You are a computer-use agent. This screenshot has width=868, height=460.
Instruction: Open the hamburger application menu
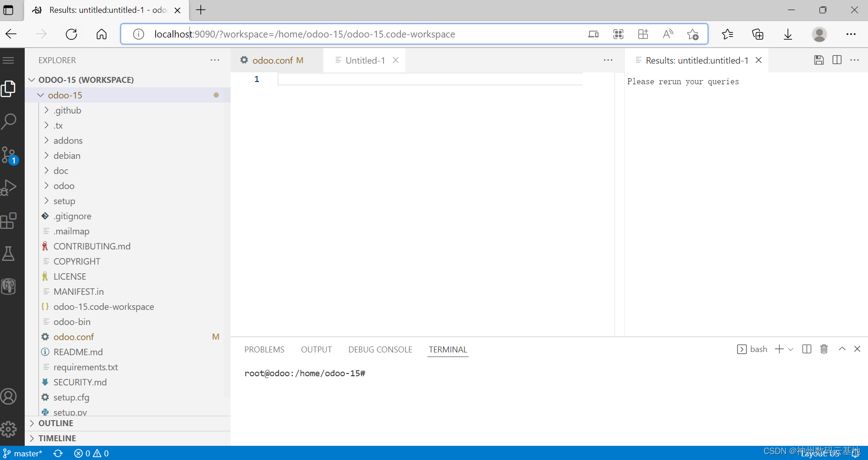(x=9, y=60)
